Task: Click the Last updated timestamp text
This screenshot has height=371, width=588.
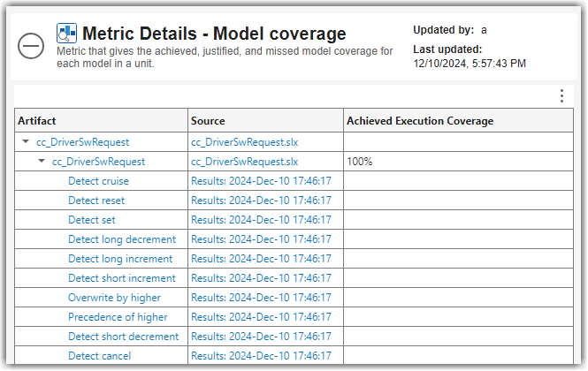Action: tap(470, 64)
